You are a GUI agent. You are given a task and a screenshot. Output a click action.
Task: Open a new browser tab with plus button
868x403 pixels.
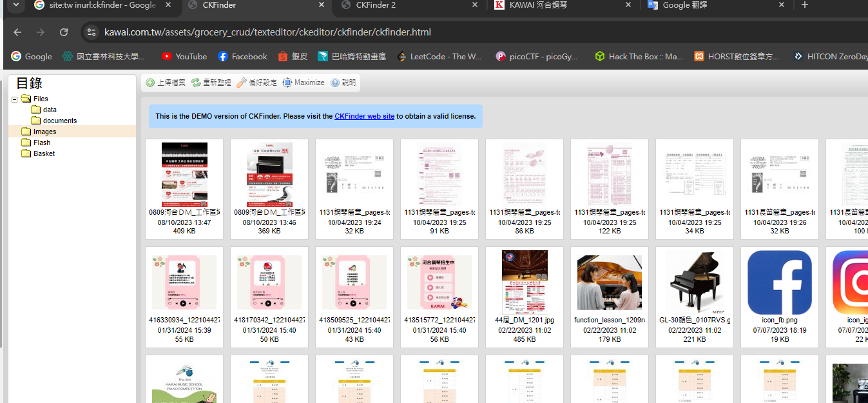[x=804, y=5]
